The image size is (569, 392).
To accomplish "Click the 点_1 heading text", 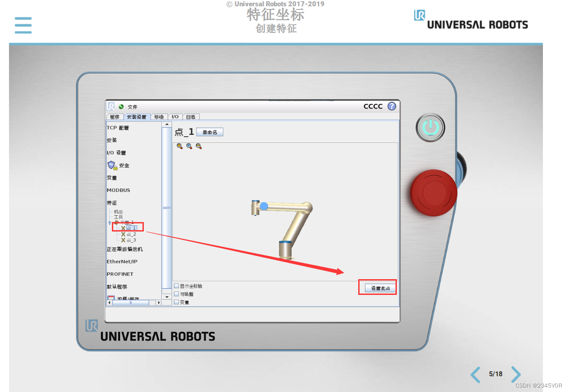I will pos(184,132).
